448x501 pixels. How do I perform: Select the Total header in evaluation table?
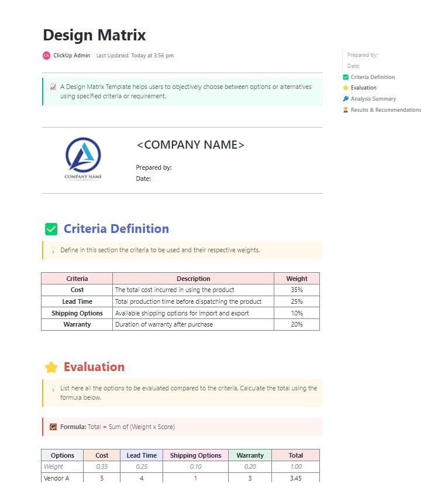tap(296, 455)
